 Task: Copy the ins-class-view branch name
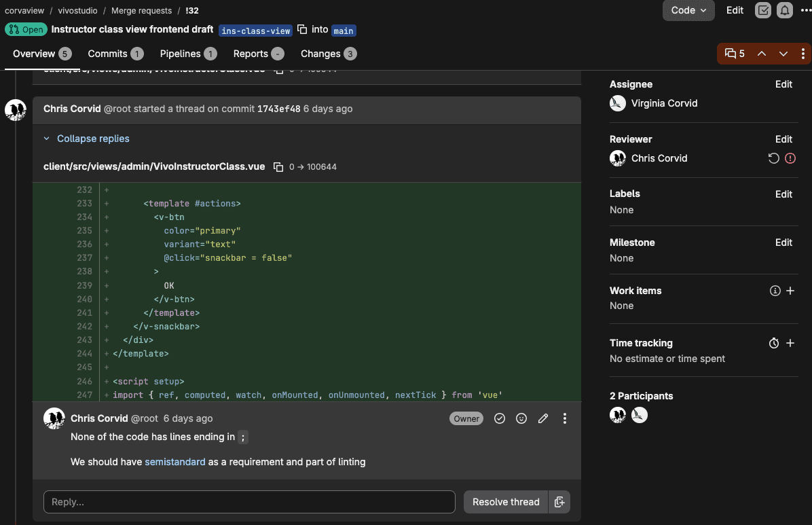click(302, 29)
